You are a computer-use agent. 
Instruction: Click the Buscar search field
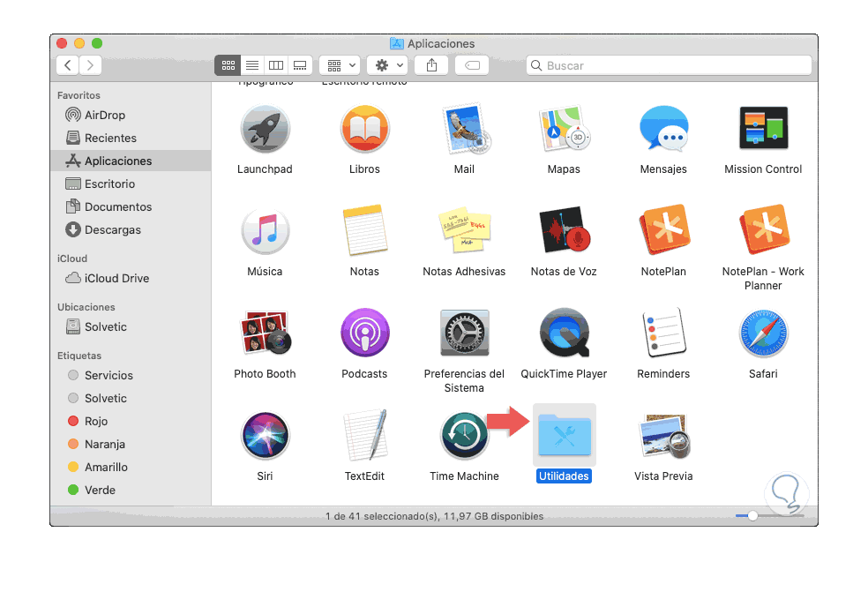669,65
